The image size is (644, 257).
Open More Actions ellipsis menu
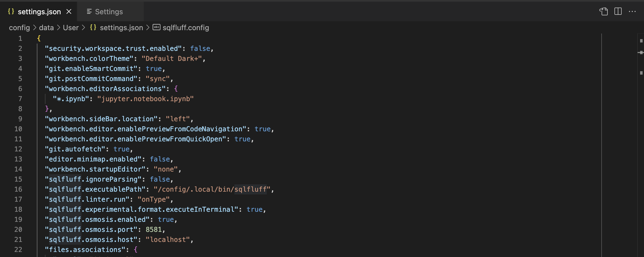coord(632,11)
